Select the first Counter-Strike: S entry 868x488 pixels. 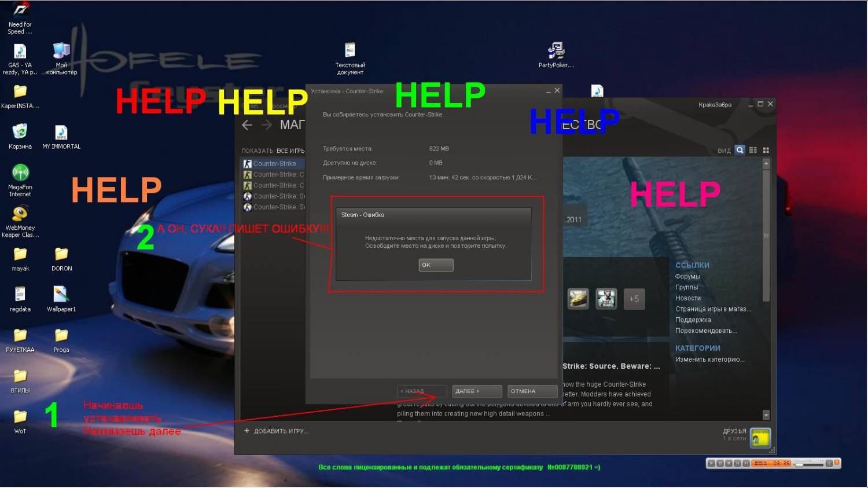click(273, 196)
